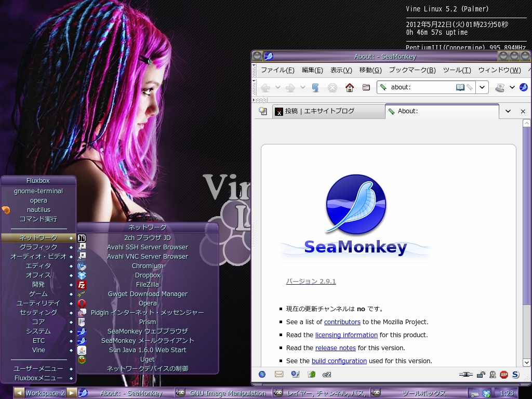Viewport: 532px width, 399px height.
Task: Click the Dropbox tray icon in taskbar
Action: coord(486,394)
